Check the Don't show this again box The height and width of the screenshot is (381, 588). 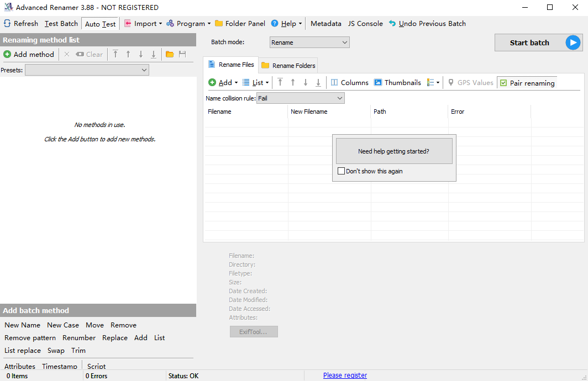coord(342,171)
